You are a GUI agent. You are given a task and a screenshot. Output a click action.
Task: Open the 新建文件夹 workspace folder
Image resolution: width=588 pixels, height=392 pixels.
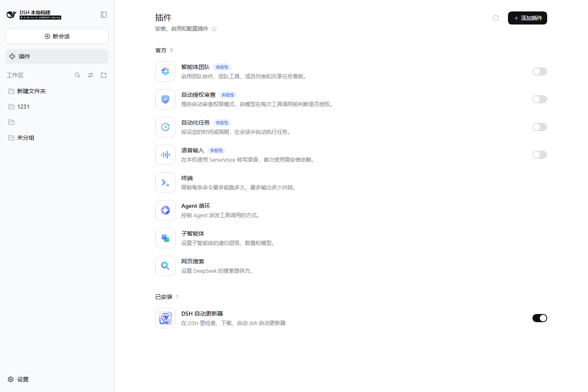point(57,91)
